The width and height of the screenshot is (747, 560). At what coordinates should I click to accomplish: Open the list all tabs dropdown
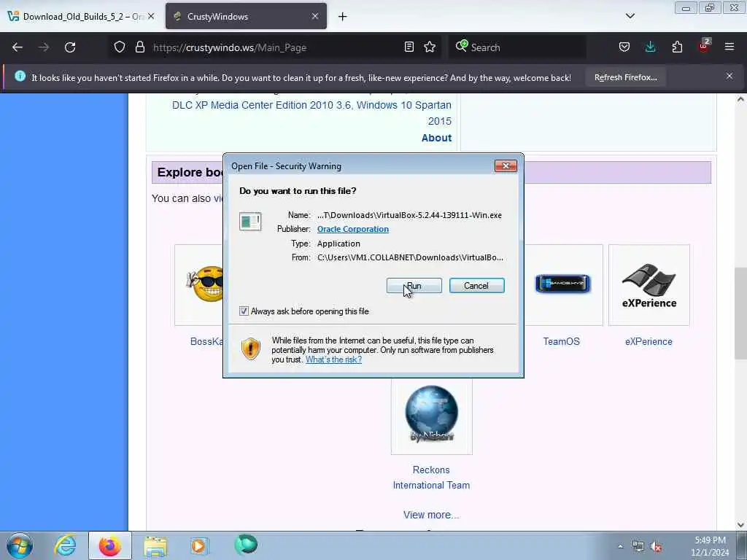pyautogui.click(x=630, y=16)
